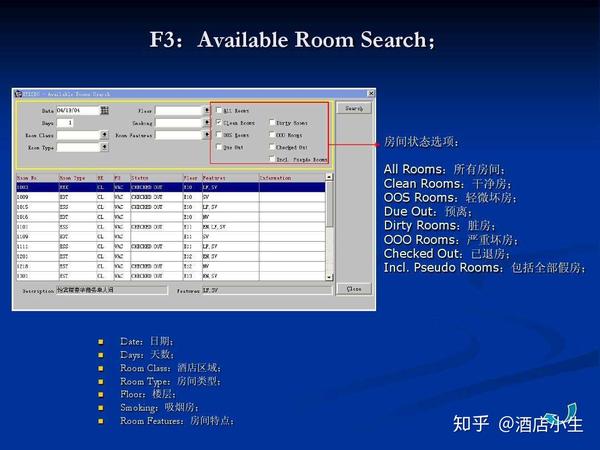Click the scroll up arrow of results list
The width and height of the screenshot is (600, 450).
point(329,177)
